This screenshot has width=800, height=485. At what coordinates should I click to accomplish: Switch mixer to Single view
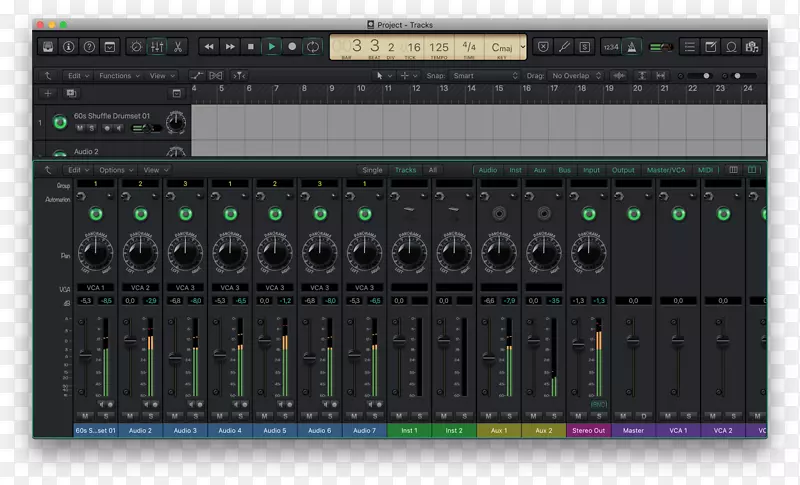pos(372,170)
